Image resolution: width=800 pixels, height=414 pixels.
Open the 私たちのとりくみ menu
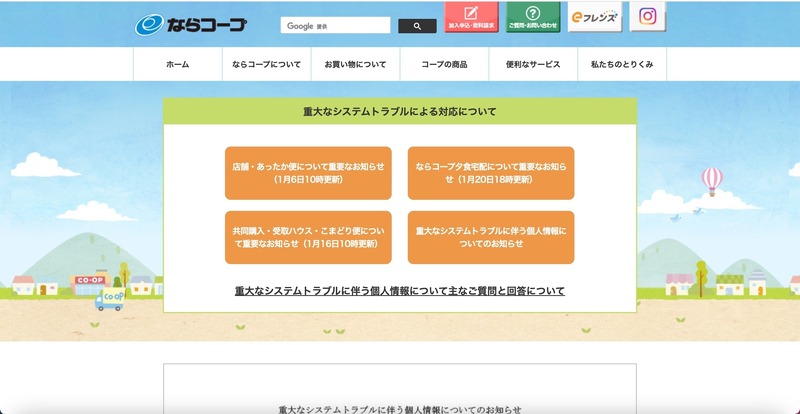pyautogui.click(x=622, y=64)
